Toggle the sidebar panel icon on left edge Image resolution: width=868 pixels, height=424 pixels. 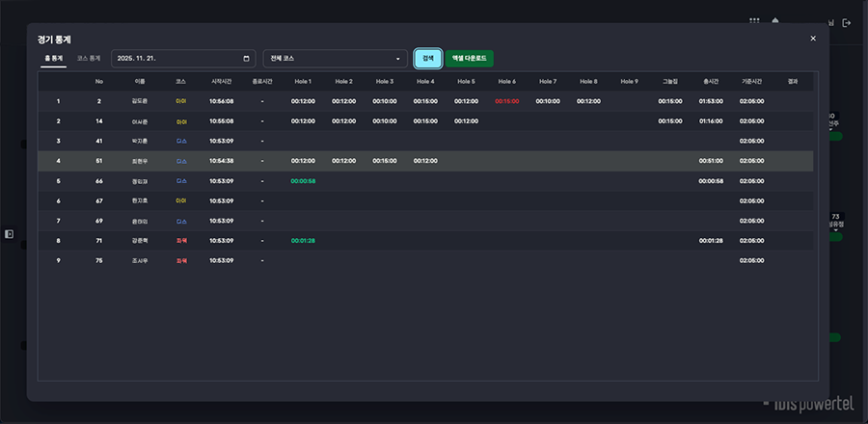click(x=9, y=233)
